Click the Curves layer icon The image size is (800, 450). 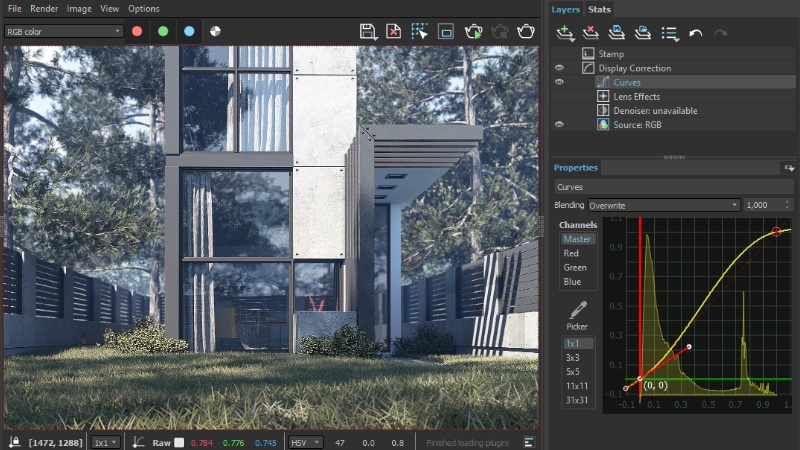[x=603, y=82]
